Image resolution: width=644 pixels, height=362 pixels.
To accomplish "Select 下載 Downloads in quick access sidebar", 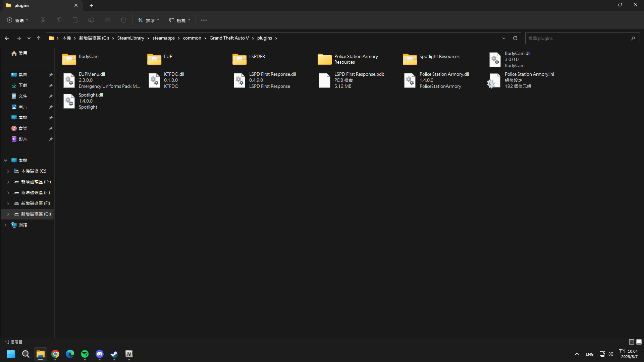I will point(23,85).
